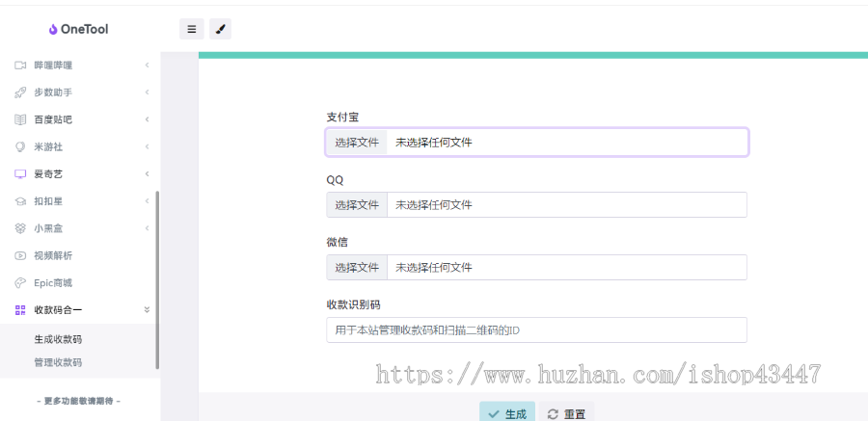The height and width of the screenshot is (421, 868).
Task: Focus the 收款识别码 ID input field
Action: 536,329
